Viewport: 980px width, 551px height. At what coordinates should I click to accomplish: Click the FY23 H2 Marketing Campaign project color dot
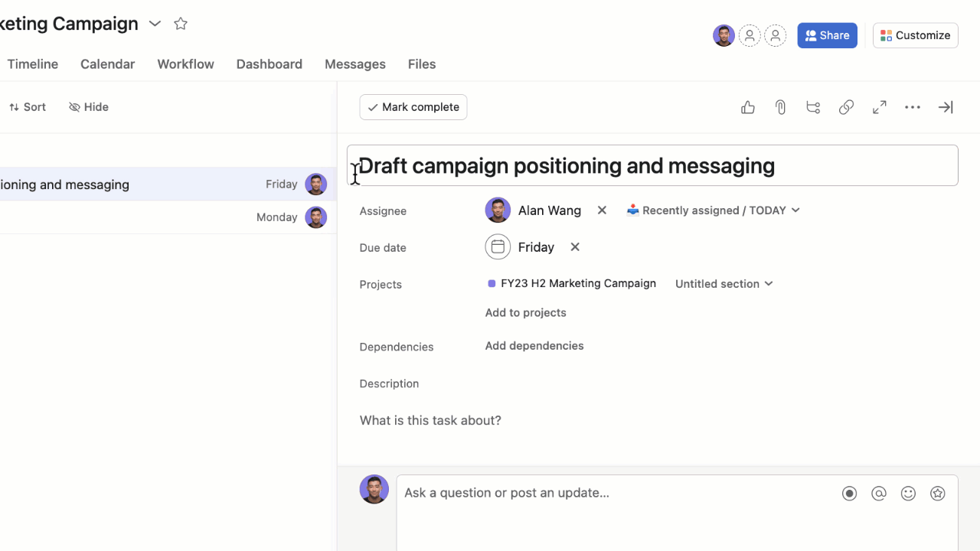coord(492,284)
